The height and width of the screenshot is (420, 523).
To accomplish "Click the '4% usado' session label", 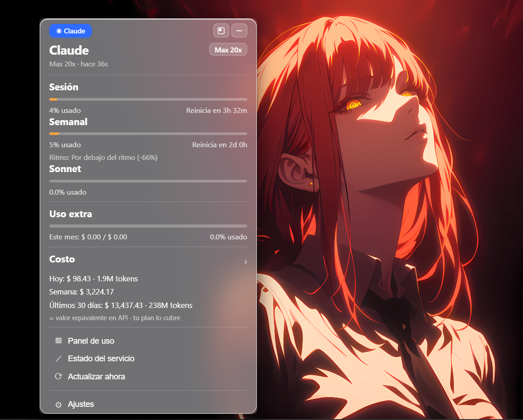I will click(x=65, y=110).
